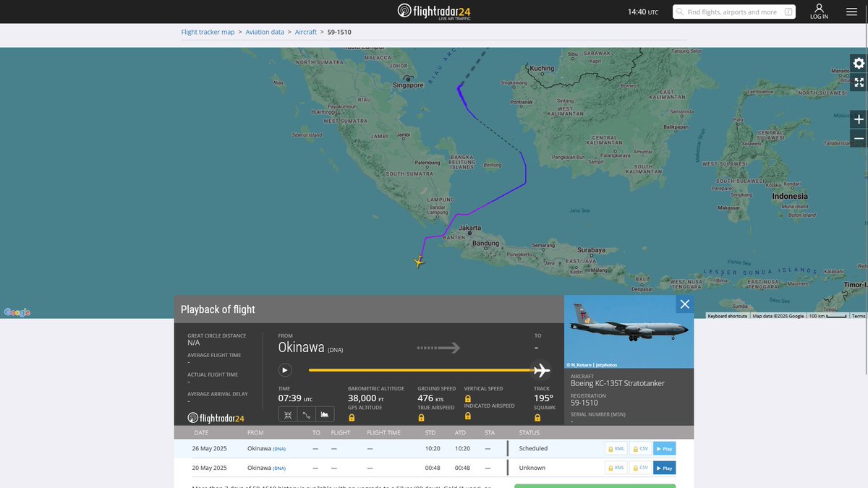Click the Vertical Speed lock icon
Image resolution: width=868 pixels, height=488 pixels.
pyautogui.click(x=467, y=398)
